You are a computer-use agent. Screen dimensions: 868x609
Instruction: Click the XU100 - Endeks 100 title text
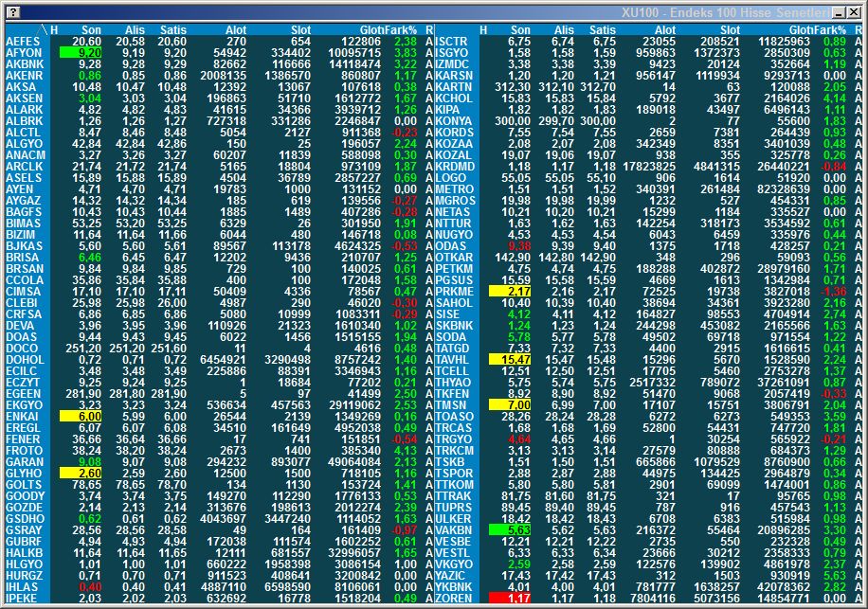[724, 12]
